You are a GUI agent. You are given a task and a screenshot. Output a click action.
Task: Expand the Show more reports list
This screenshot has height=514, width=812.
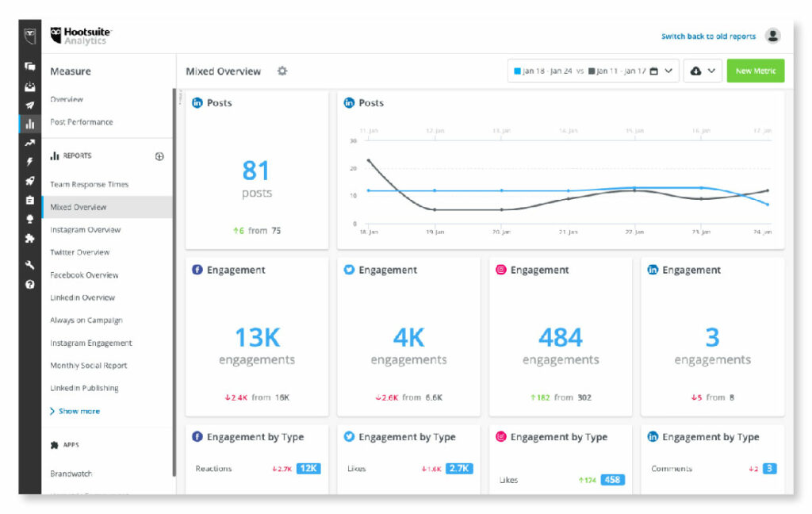coord(75,411)
